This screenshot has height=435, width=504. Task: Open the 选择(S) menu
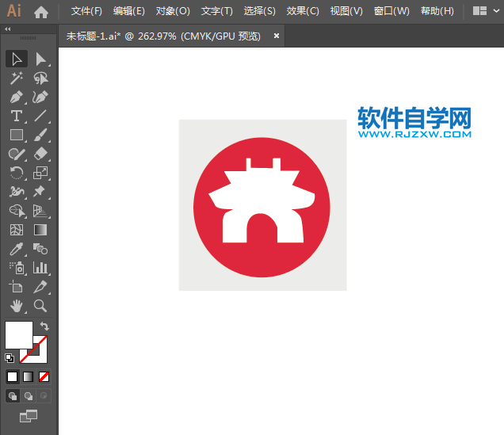(259, 11)
